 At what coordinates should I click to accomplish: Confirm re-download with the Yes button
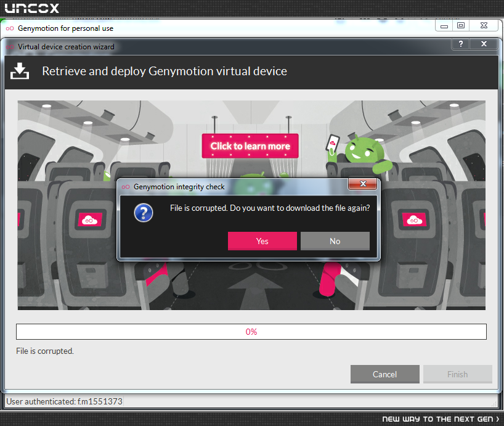click(x=262, y=241)
